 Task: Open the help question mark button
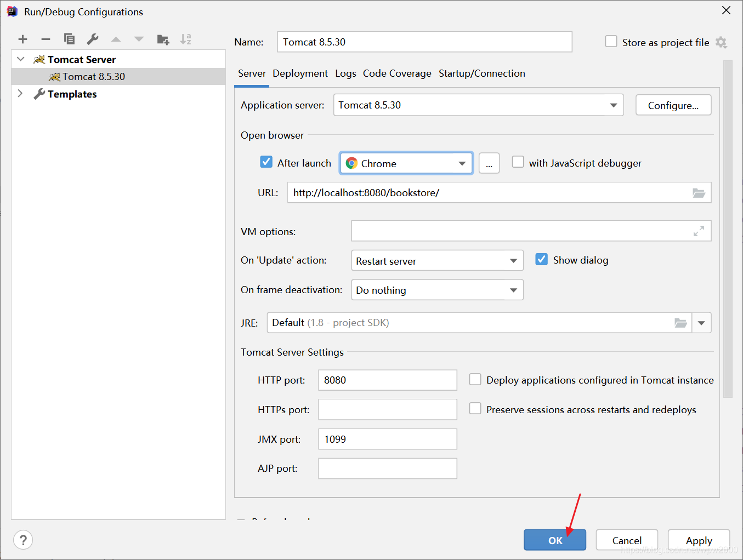(23, 540)
